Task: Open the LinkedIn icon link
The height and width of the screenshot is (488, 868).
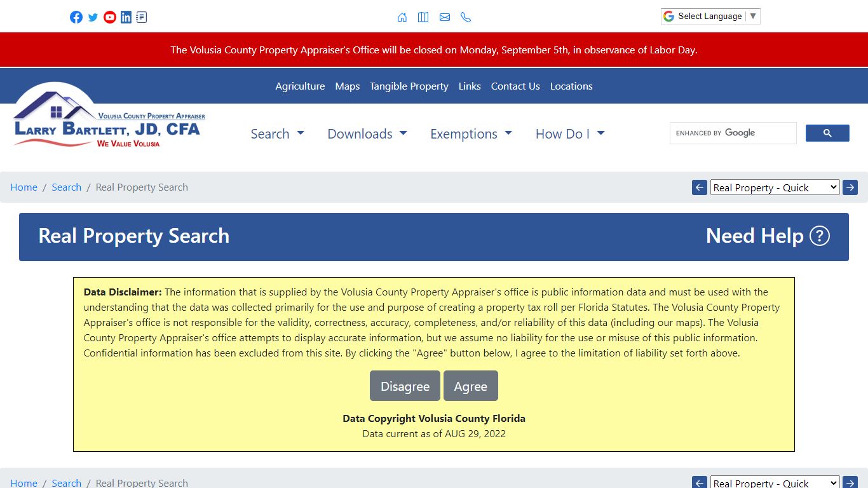Action: point(126,17)
